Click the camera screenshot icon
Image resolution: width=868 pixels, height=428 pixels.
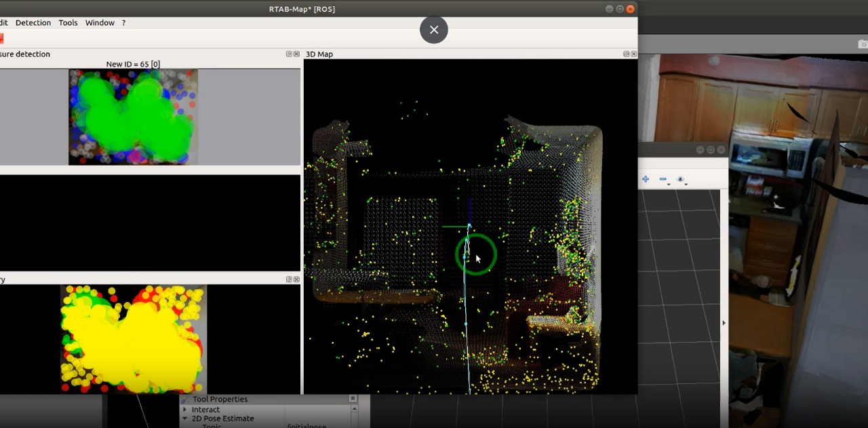863,44
